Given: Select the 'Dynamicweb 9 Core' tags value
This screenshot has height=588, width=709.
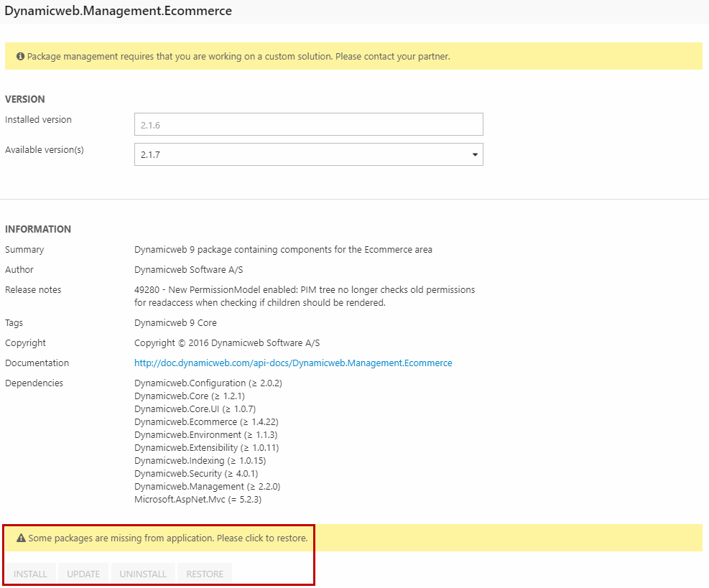Looking at the screenshot, I should coord(175,323).
